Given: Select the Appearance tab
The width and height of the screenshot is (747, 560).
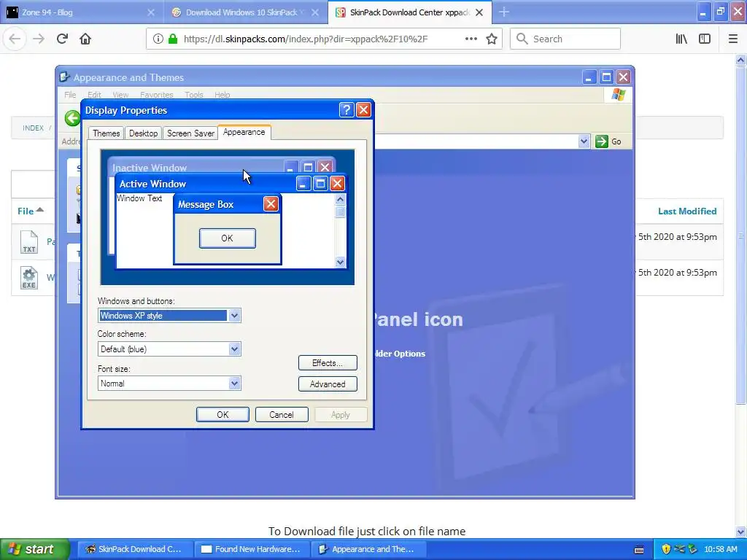Looking at the screenshot, I should click(244, 132).
